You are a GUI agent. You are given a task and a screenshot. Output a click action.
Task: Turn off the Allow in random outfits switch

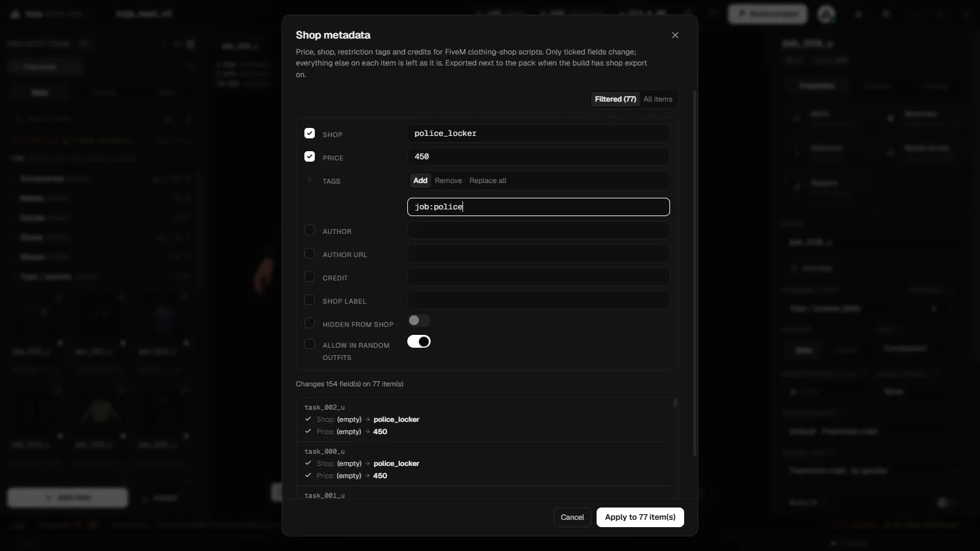coord(419,342)
